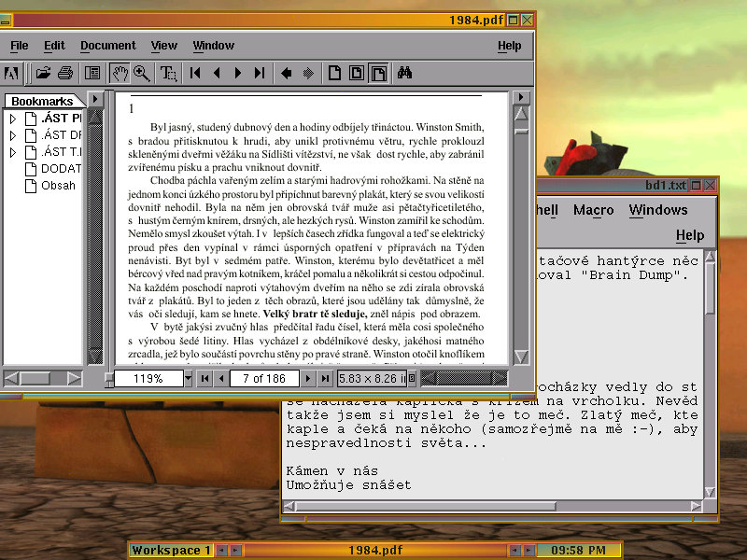The width and height of the screenshot is (747, 560).
Task: Expand the first .ÁST P bookmark
Action: 13,119
